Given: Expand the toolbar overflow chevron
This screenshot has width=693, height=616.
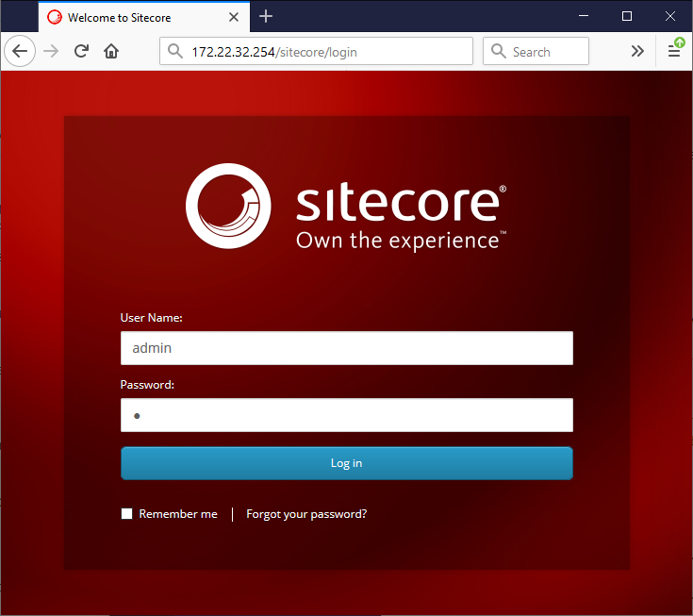Looking at the screenshot, I should pos(637,52).
